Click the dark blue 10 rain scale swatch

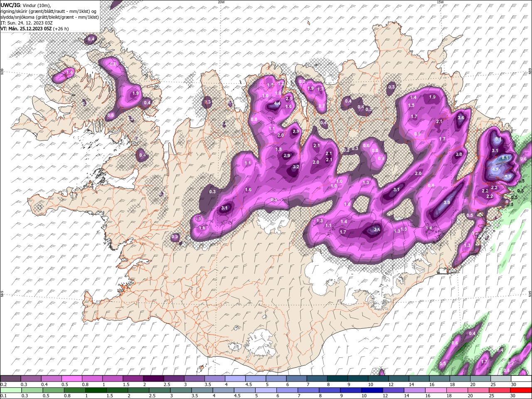click(372, 390)
